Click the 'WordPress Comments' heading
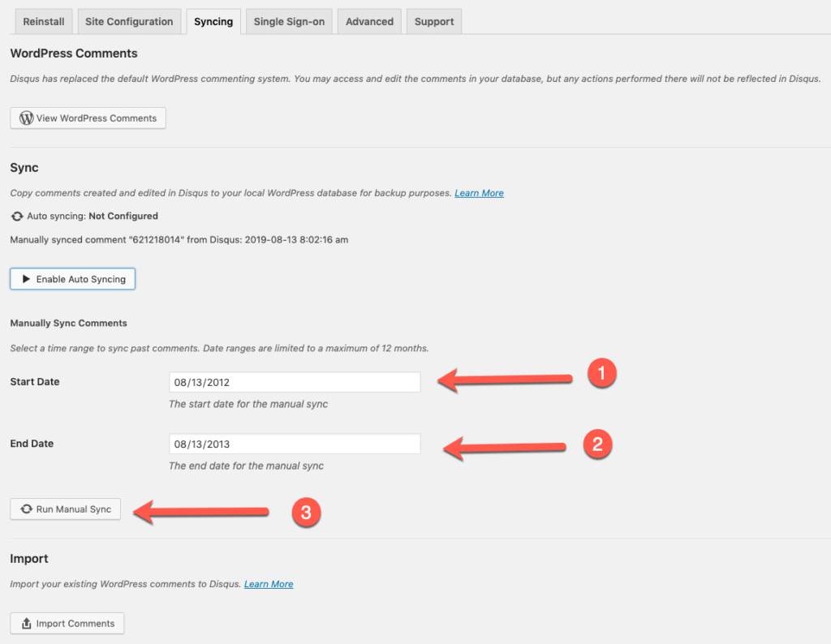This screenshot has height=644, width=831. coord(74,54)
